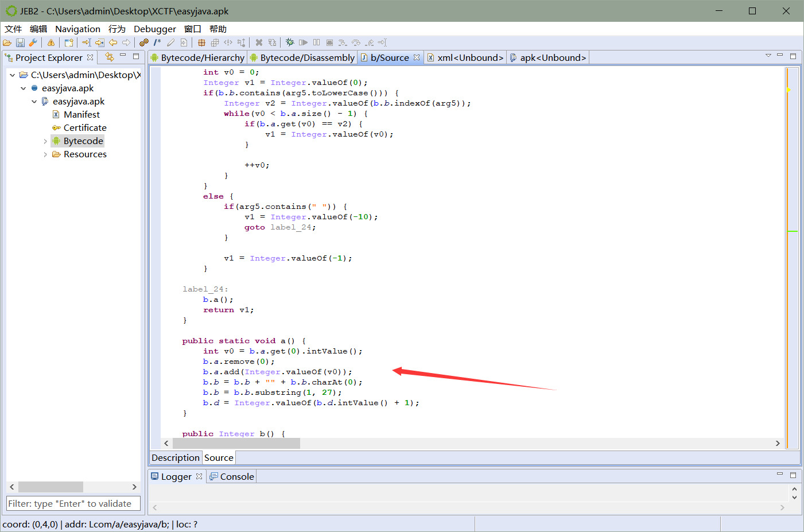Switch to the Console tab

click(x=232, y=476)
